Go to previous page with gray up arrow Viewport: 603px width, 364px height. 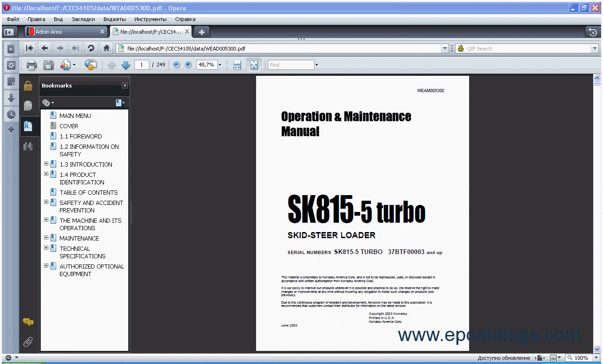(x=111, y=65)
